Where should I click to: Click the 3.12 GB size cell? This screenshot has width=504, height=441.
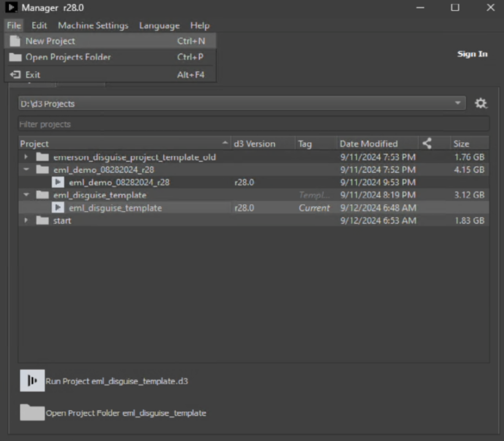tap(469, 195)
